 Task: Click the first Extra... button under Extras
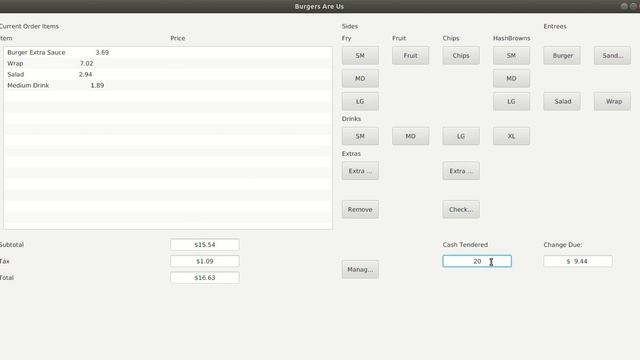coord(360,171)
